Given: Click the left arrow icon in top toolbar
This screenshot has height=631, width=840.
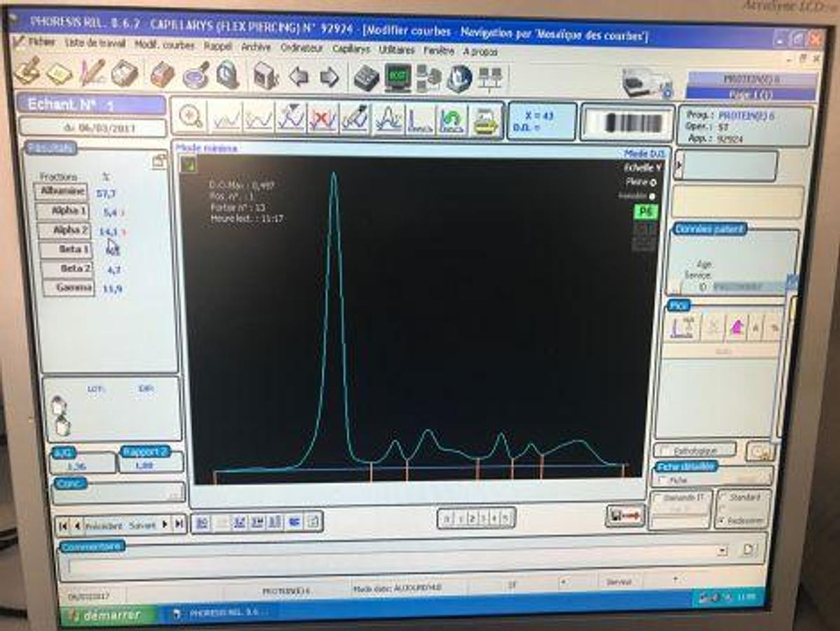Looking at the screenshot, I should click(x=299, y=76).
